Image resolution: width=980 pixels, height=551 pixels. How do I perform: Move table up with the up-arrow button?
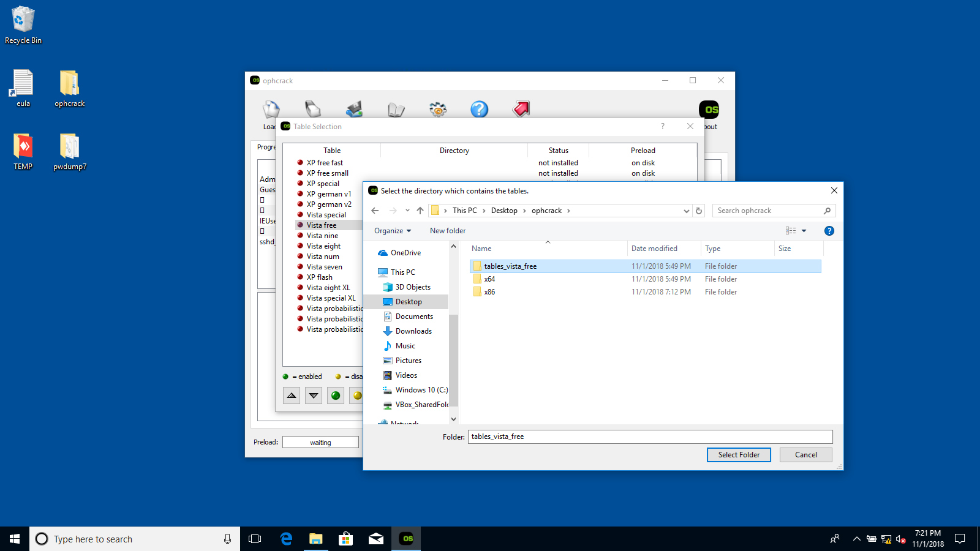point(292,395)
